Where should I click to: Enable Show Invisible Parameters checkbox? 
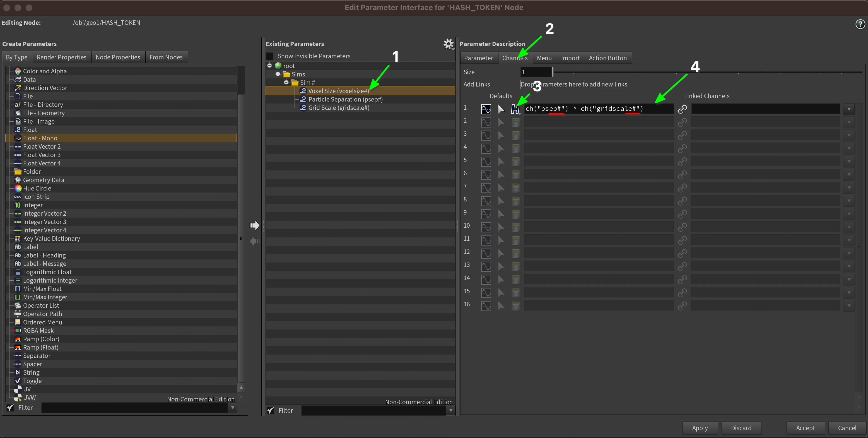[x=270, y=56]
